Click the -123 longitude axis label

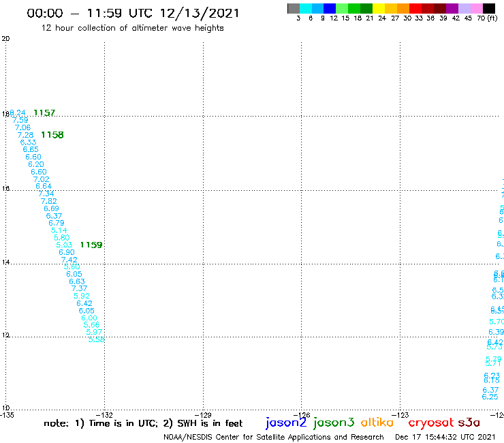[400, 415]
